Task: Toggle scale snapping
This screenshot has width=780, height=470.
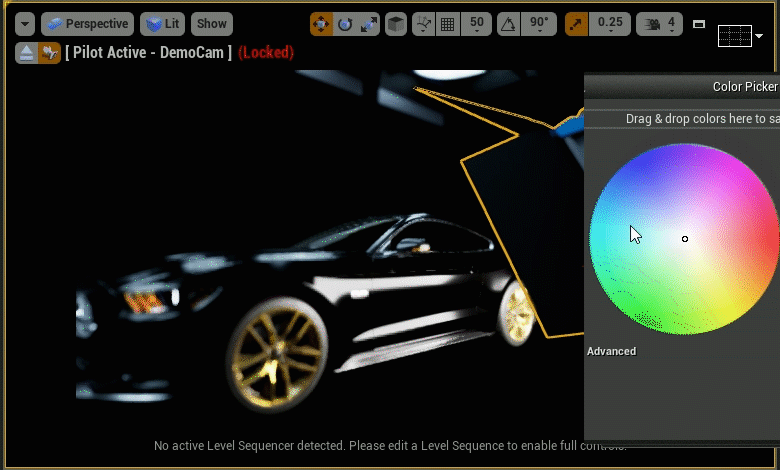Action: point(577,24)
